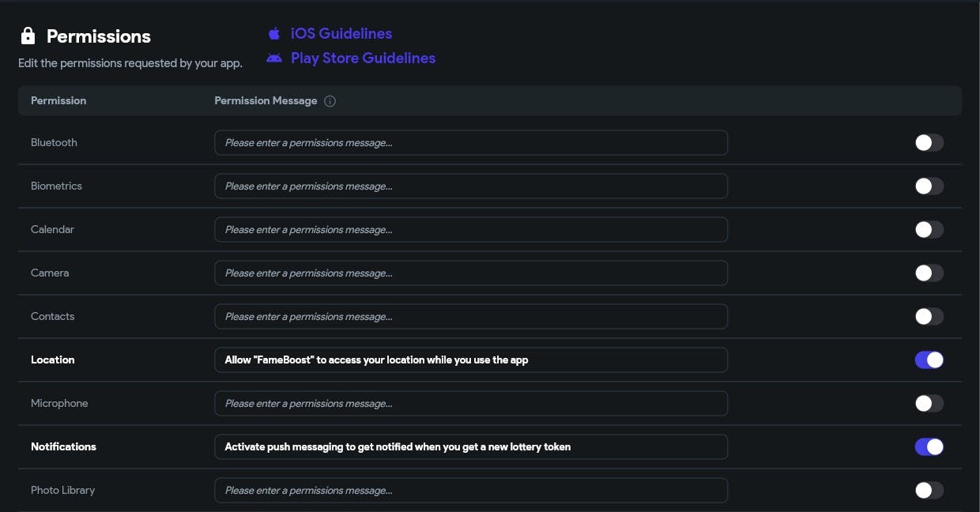Edit the Notifications permission message
Screen dimensions: 980x512
tap(470, 447)
